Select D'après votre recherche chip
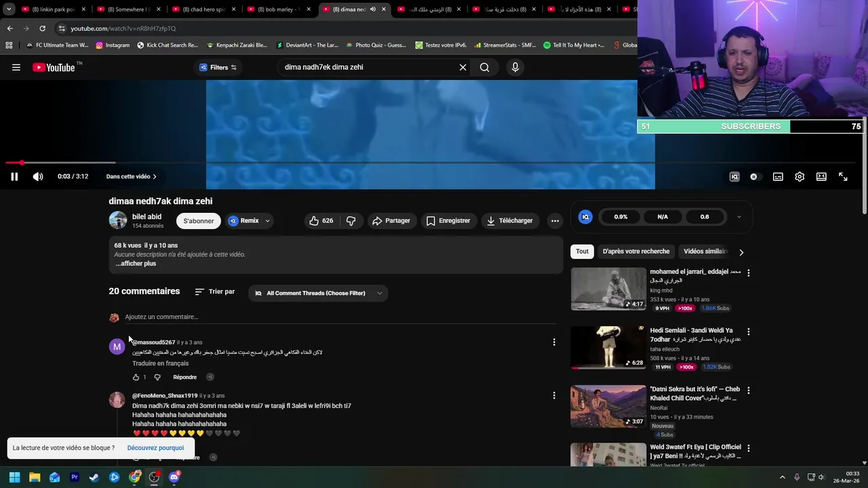 coord(636,251)
